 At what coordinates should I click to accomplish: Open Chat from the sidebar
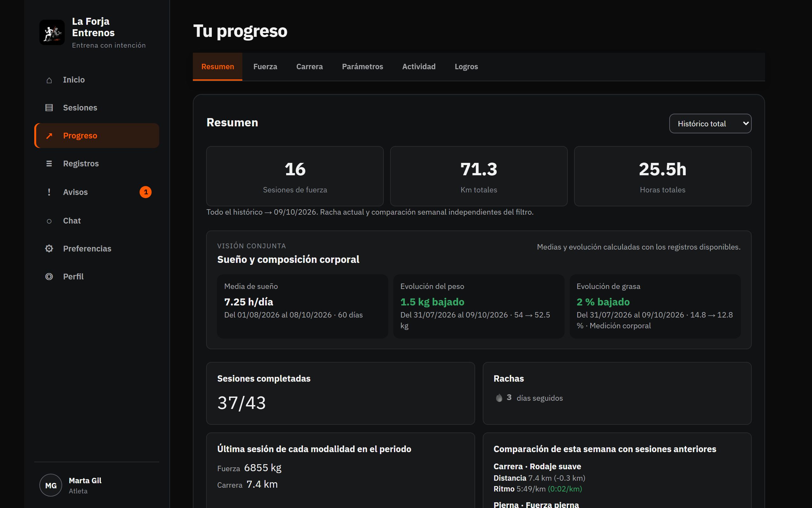tap(97, 221)
